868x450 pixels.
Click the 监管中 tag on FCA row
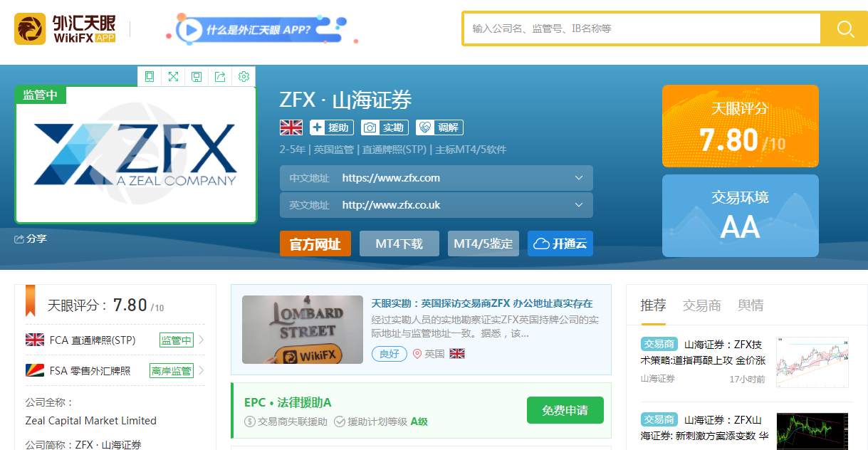coord(177,340)
